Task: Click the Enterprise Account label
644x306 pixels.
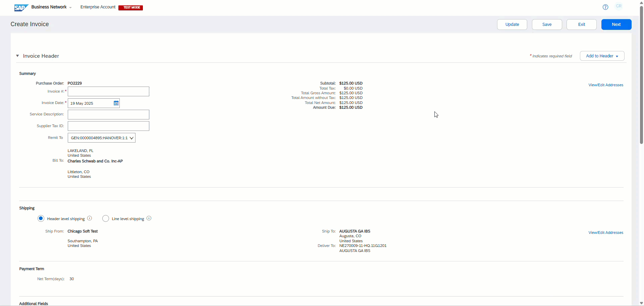Action: 98,7
